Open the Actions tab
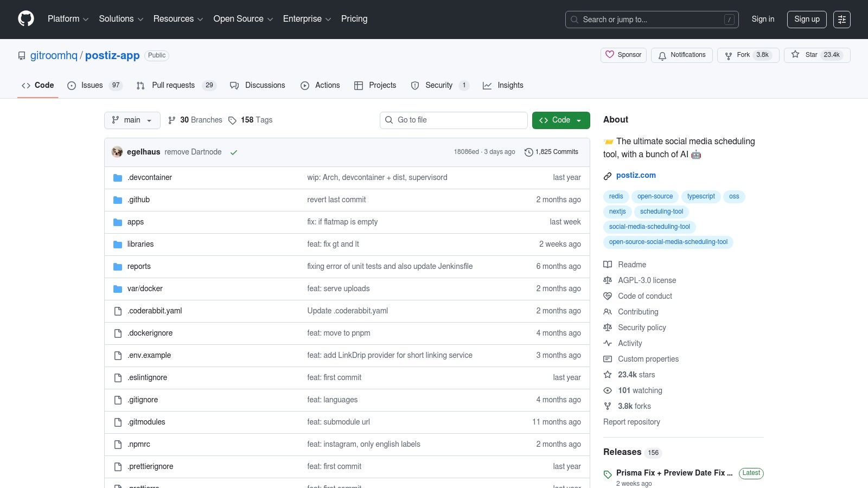 click(320, 86)
